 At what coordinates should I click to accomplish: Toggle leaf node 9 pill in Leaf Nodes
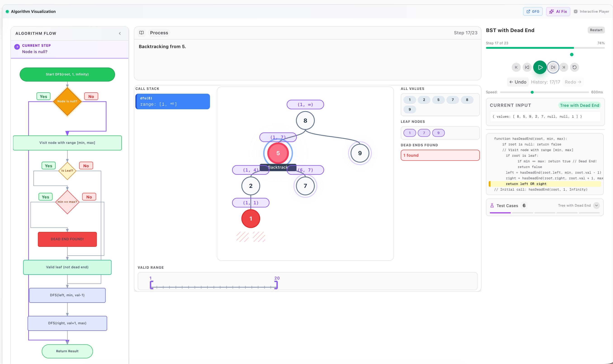click(x=439, y=133)
